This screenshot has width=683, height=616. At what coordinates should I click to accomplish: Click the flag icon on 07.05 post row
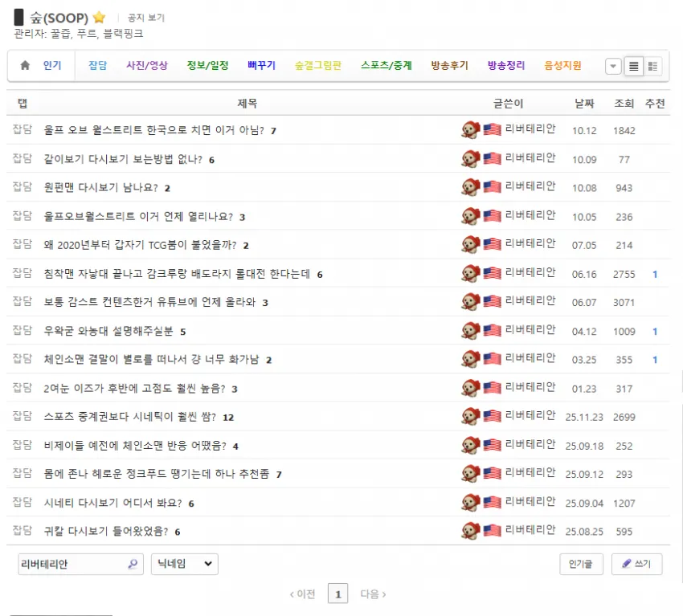[x=493, y=244]
